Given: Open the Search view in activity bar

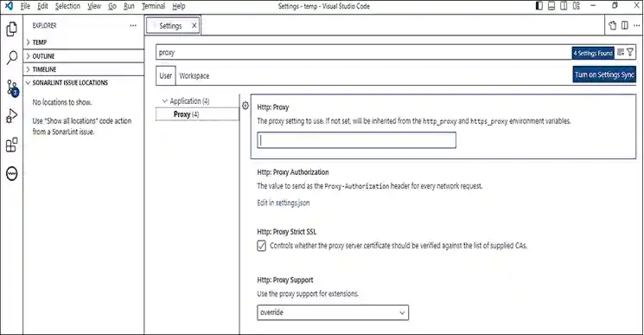Looking at the screenshot, I should pyautogui.click(x=12, y=57).
